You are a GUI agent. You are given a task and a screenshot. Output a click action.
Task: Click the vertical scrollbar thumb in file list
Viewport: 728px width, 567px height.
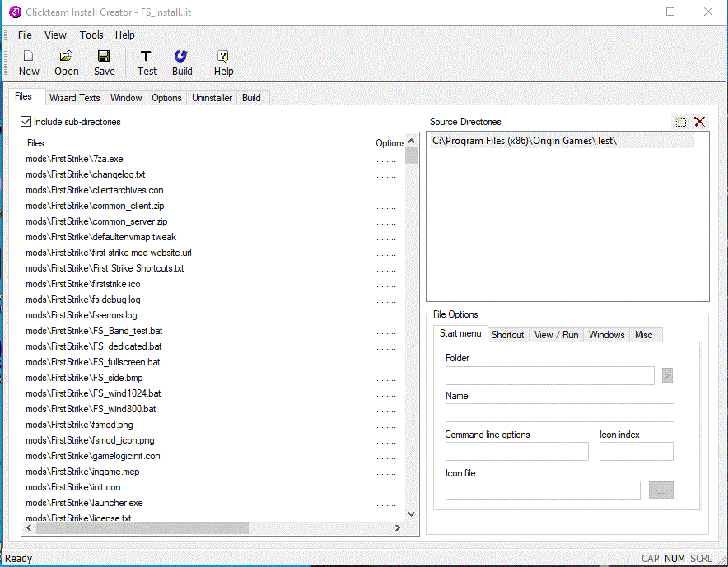tap(412, 156)
